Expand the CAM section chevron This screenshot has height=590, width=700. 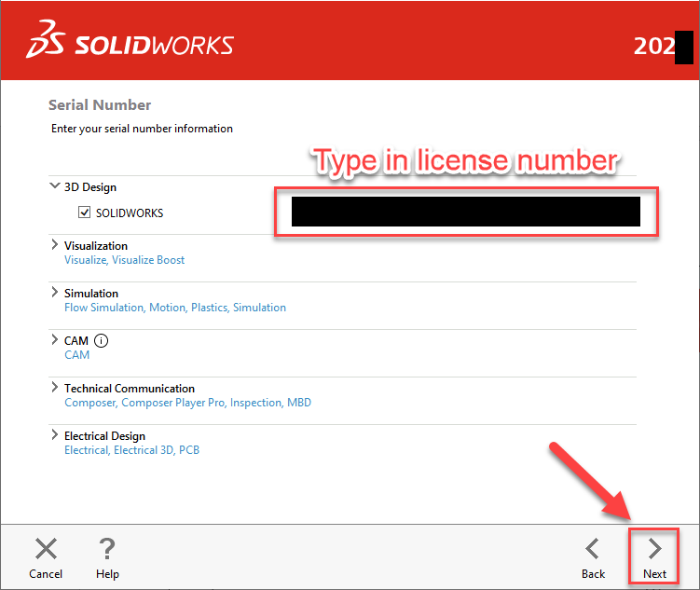coord(54,339)
